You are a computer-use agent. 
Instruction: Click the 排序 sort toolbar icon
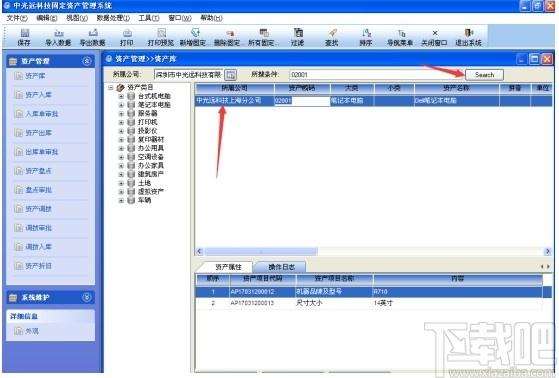[x=366, y=37]
